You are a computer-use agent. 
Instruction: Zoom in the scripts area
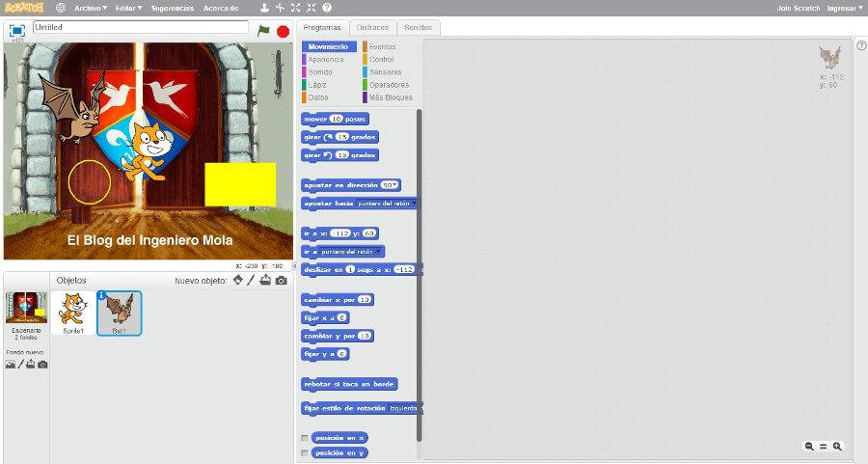click(837, 447)
